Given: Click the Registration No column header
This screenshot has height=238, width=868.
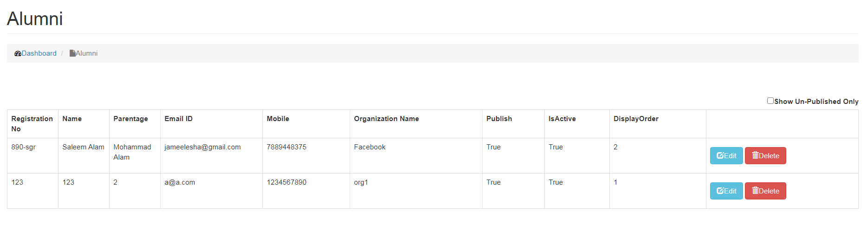Looking at the screenshot, I should pos(32,124).
